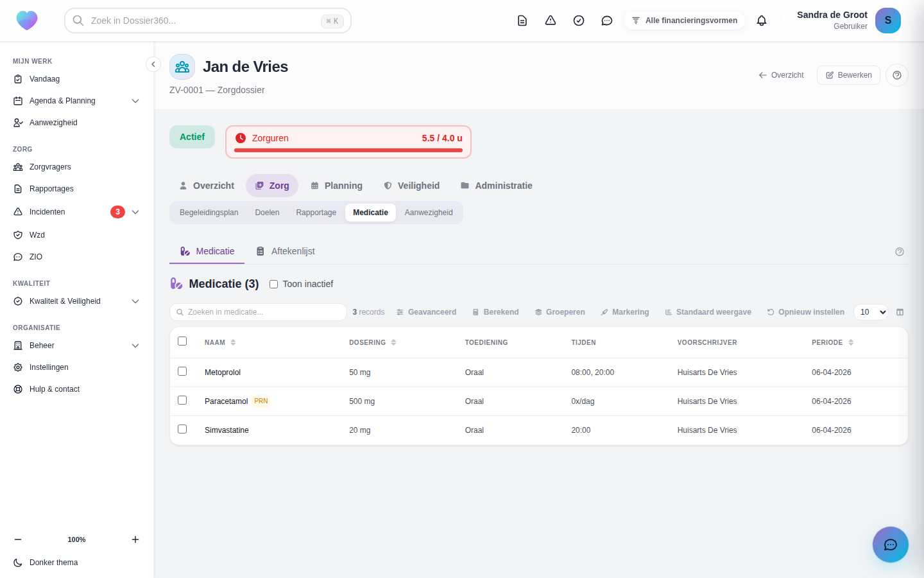Tick the select-all checkbox in table header

pos(182,341)
